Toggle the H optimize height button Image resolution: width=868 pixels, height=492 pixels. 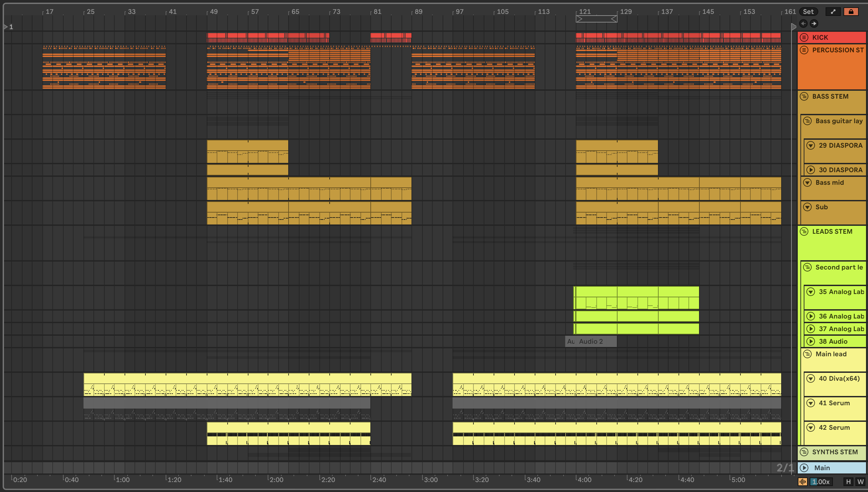(848, 481)
